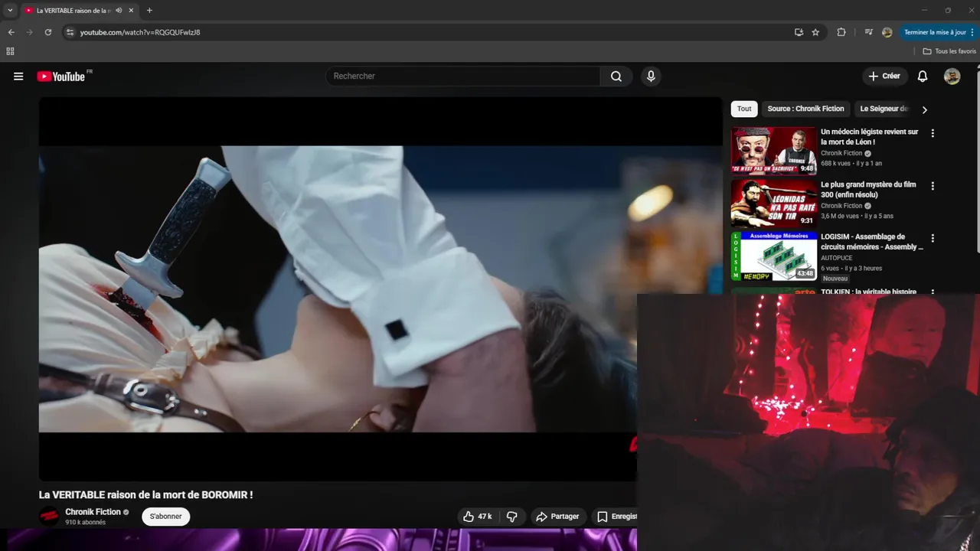Open the Chronik Fiction channel name link

click(93, 512)
